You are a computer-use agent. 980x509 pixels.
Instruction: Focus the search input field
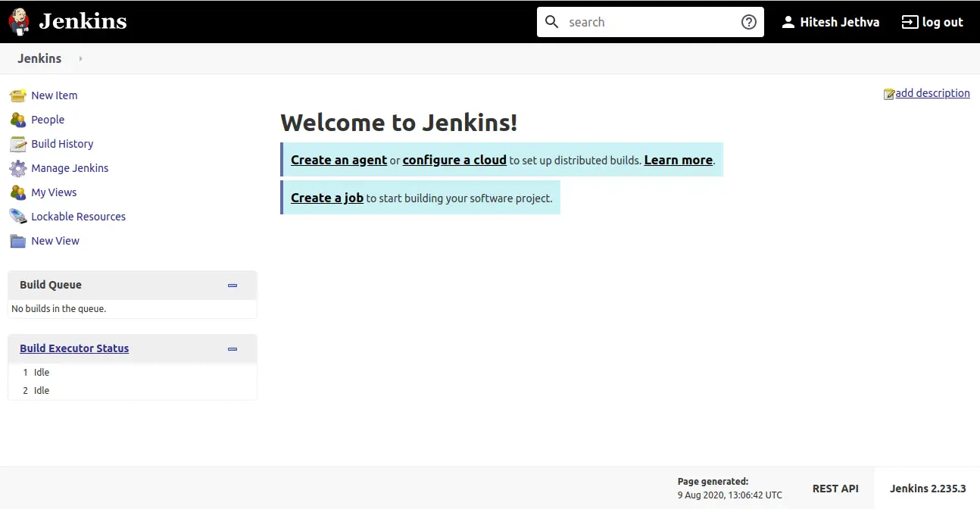click(x=649, y=22)
